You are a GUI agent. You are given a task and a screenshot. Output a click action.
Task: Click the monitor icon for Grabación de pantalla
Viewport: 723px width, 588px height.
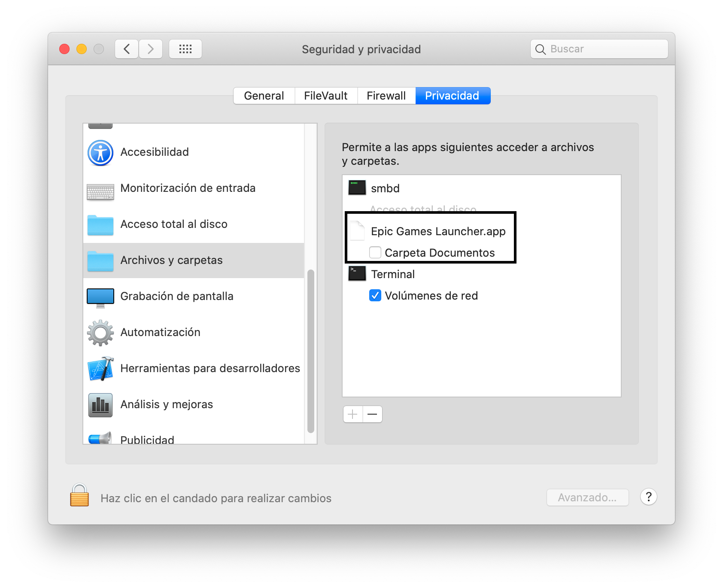click(x=100, y=298)
